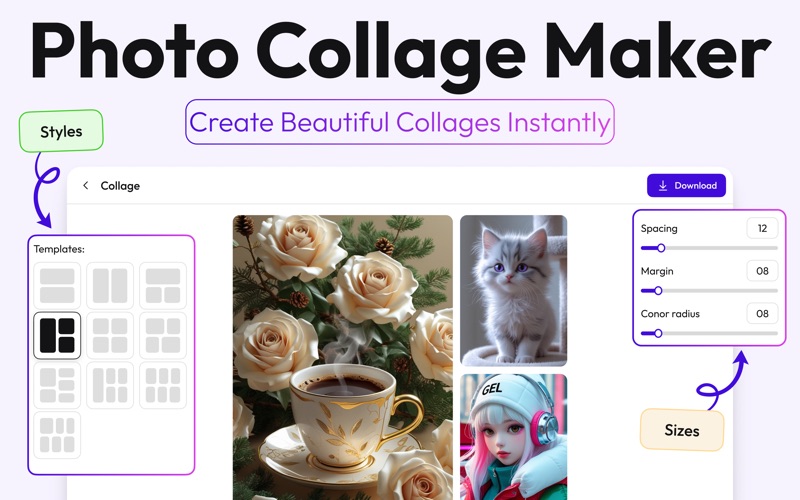800x500 pixels.
Task: Click the Download button
Action: tap(686, 185)
